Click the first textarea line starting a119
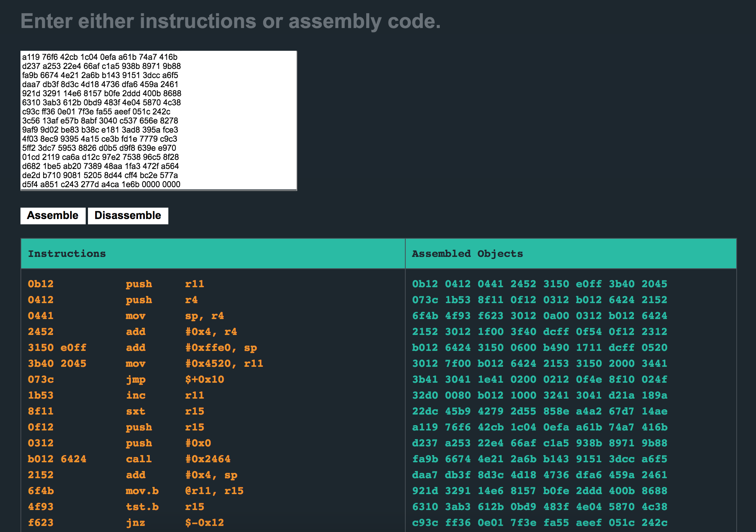Screen dimensions: 756x532 (100, 57)
